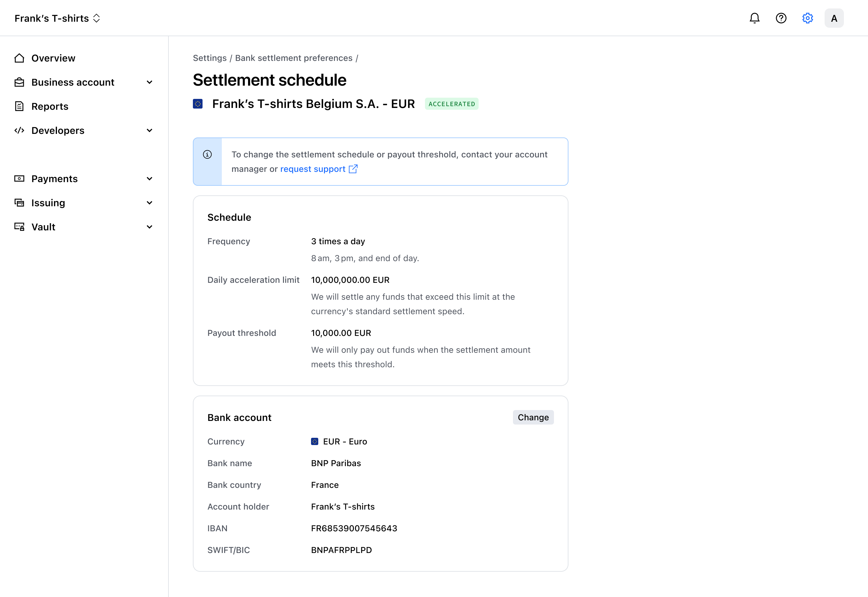Click the info icon in the banner
This screenshot has width=868, height=597.
coord(207,154)
